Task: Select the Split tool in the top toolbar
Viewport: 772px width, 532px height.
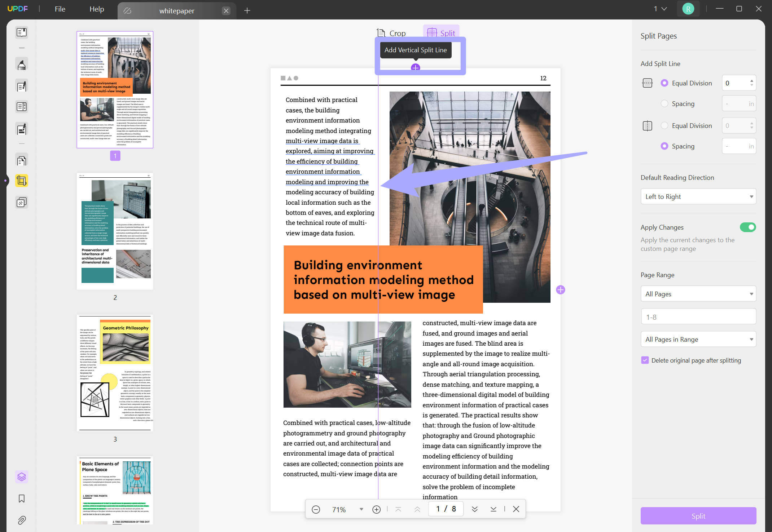Action: click(441, 33)
